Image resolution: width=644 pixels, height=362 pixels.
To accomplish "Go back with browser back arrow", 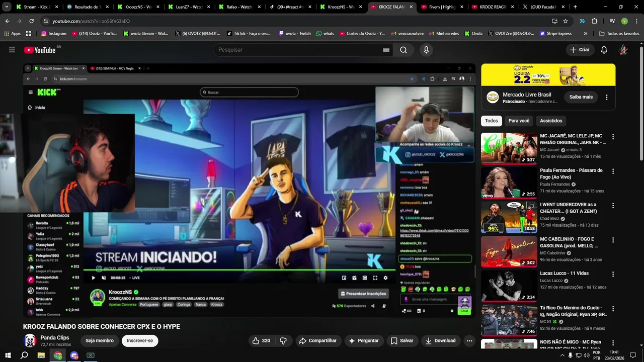I will (x=7, y=21).
